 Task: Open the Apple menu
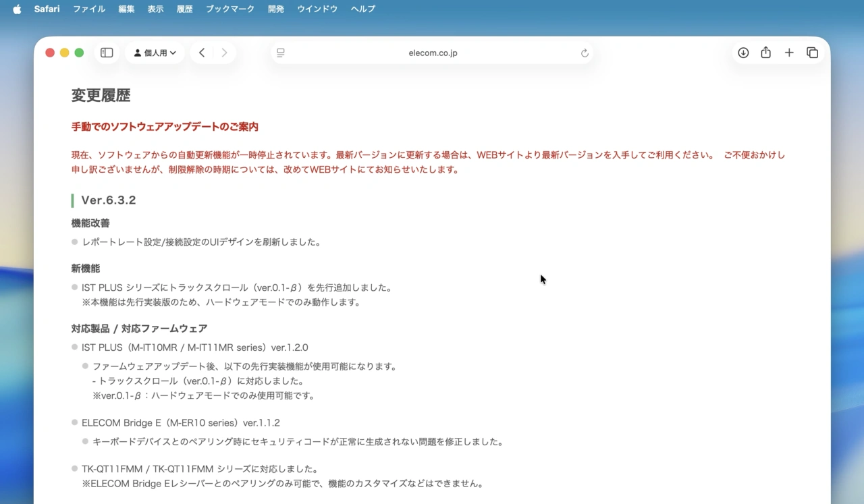(x=17, y=9)
